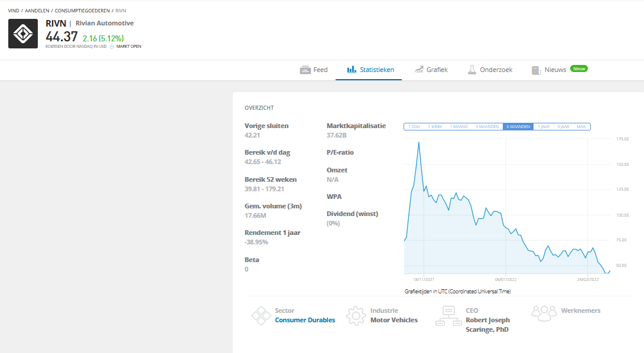Image resolution: width=644 pixels, height=353 pixels.
Task: Click the Sector diamond icon
Action: click(x=261, y=316)
